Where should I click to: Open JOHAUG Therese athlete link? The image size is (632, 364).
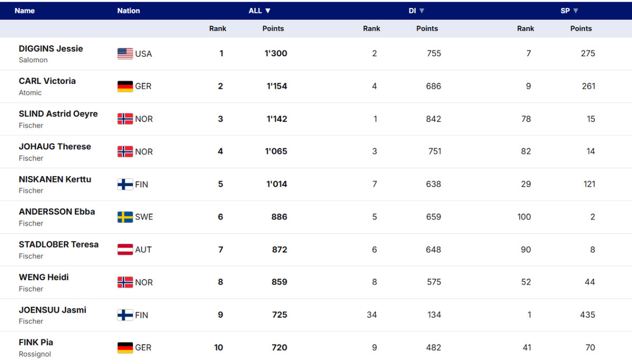(55, 146)
